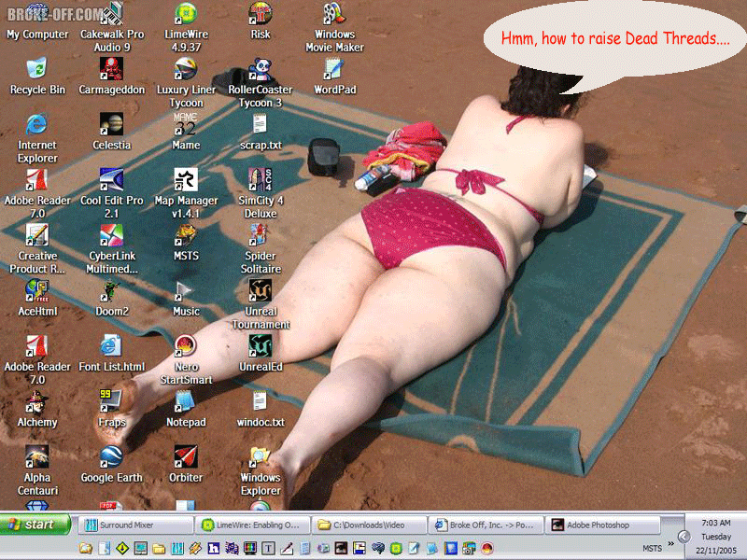
Task: Launch Cool Edit Pro 2.1
Action: (x=111, y=181)
